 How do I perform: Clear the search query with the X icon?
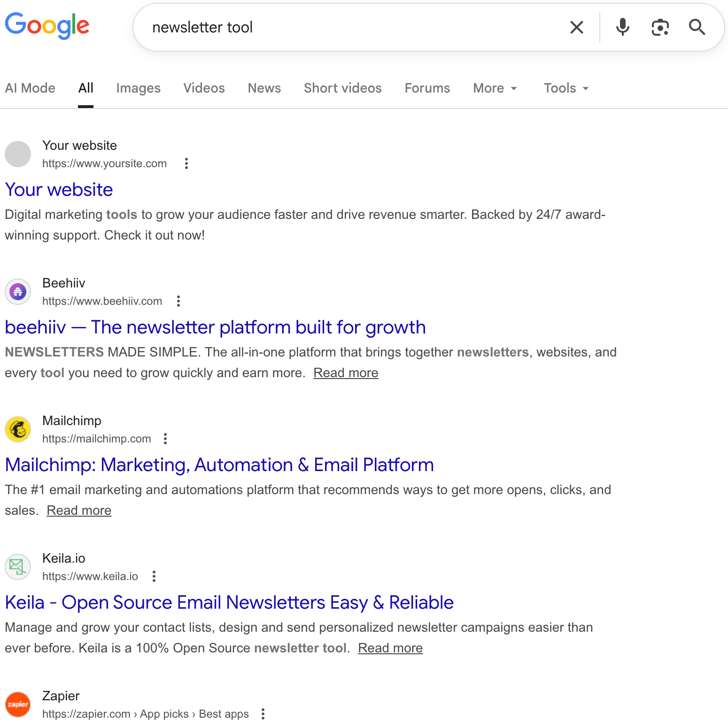click(x=576, y=27)
